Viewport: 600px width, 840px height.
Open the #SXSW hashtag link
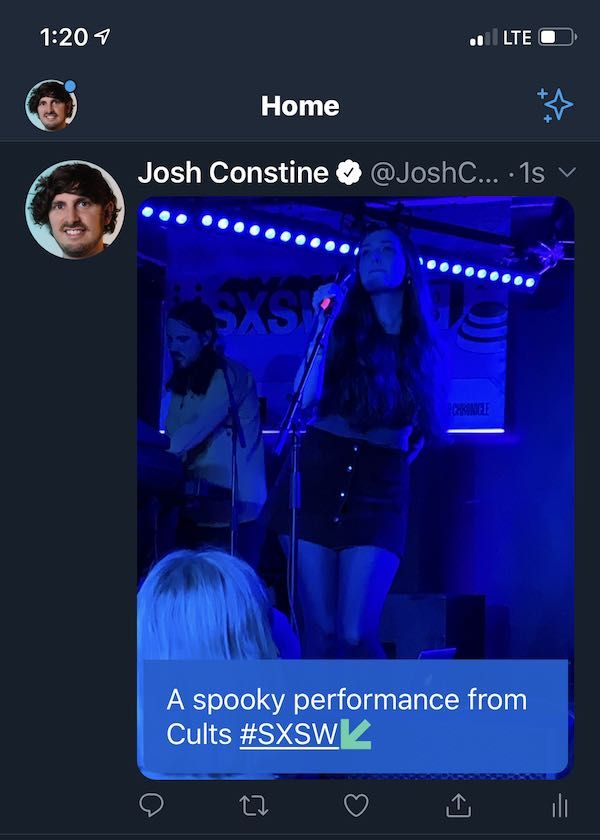click(289, 734)
